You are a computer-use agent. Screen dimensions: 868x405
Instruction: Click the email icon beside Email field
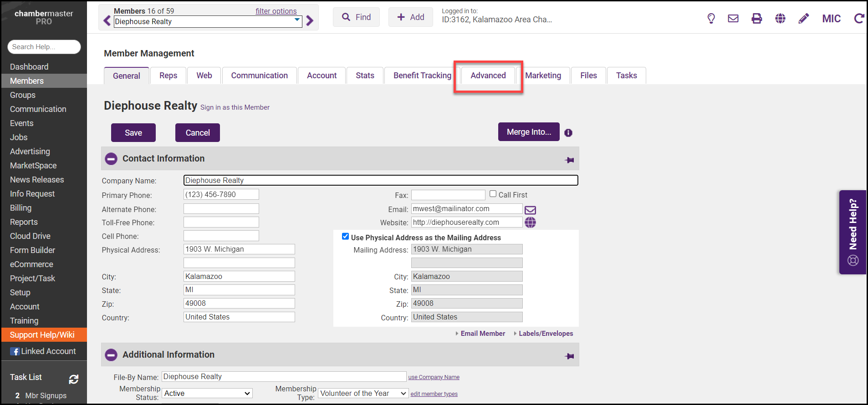(530, 210)
